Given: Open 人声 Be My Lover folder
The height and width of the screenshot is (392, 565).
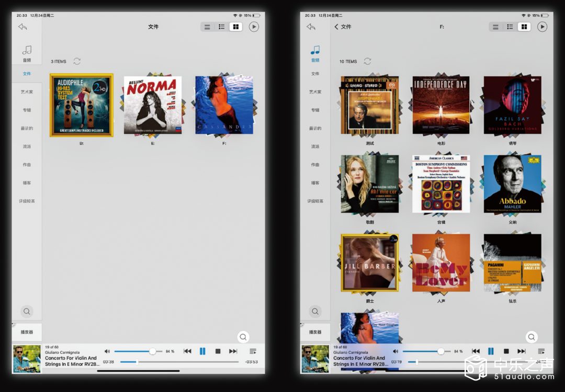Looking at the screenshot, I should [441, 263].
